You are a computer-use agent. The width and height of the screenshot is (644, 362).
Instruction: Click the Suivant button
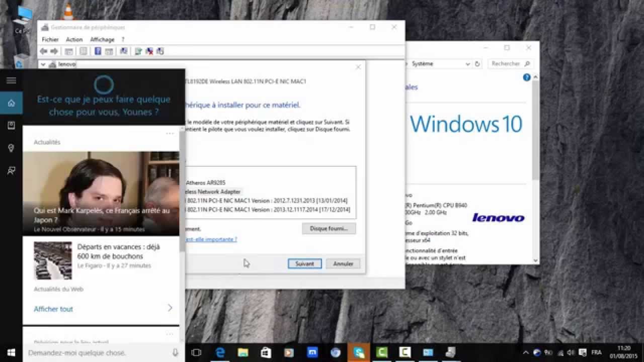click(x=304, y=263)
